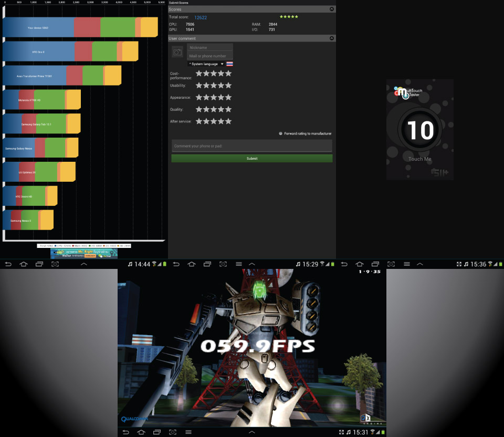Select the Samsung Galaxy Nexus chart bar
Viewport: 504px width, 437px height.
(x=40, y=148)
